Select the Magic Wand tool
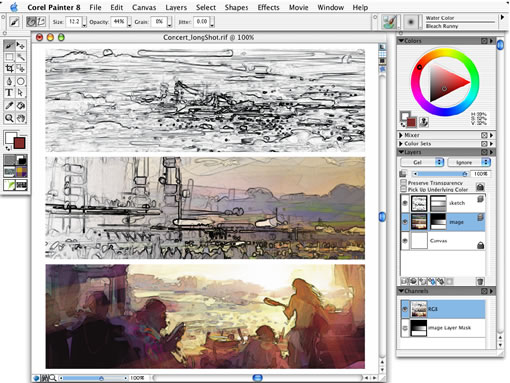This screenshot has width=510, height=383. pyautogui.click(x=21, y=57)
